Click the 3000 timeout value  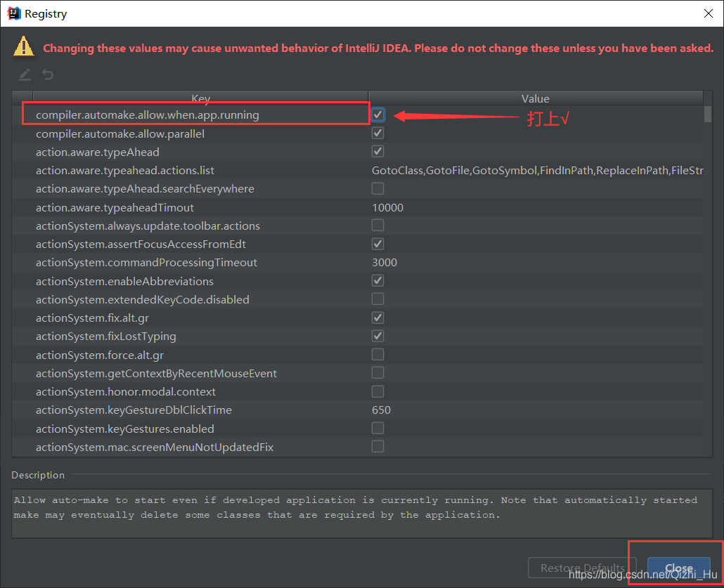tap(384, 263)
